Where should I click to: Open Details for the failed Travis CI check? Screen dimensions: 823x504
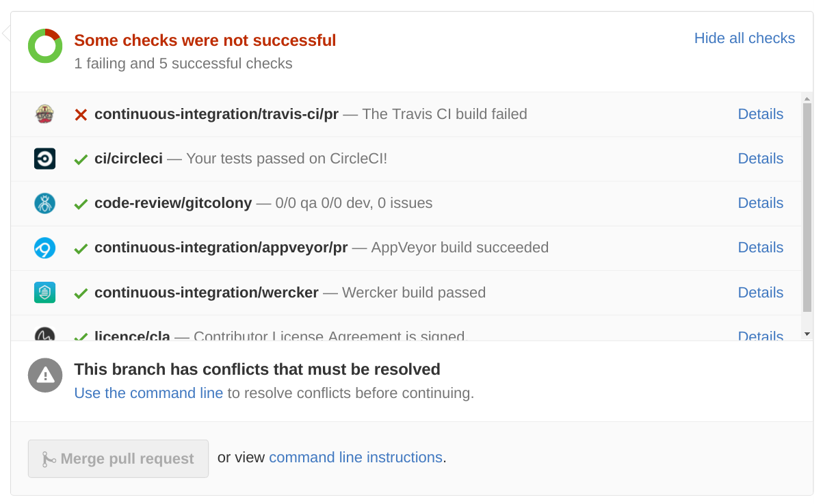pos(760,114)
